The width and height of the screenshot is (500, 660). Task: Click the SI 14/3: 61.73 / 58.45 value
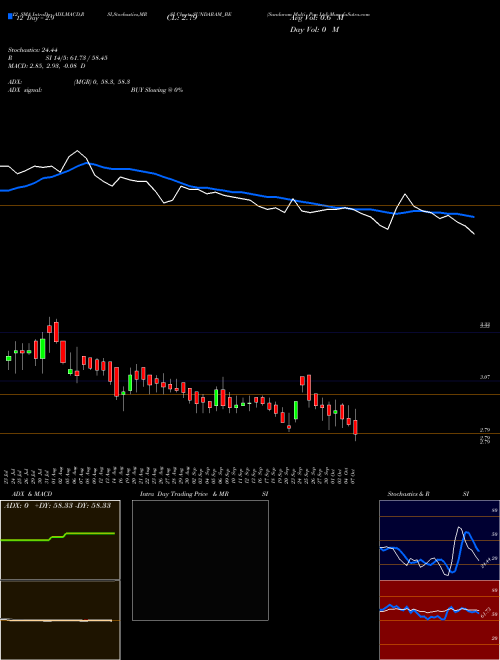pos(77,58)
